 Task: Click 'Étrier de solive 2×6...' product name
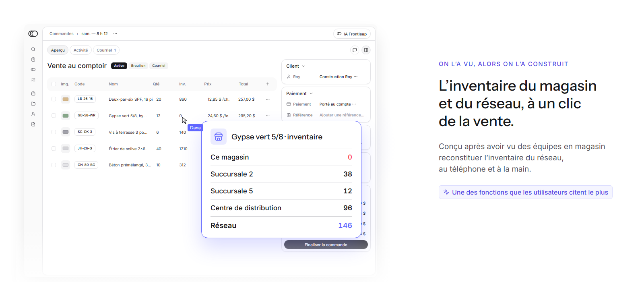[129, 149]
